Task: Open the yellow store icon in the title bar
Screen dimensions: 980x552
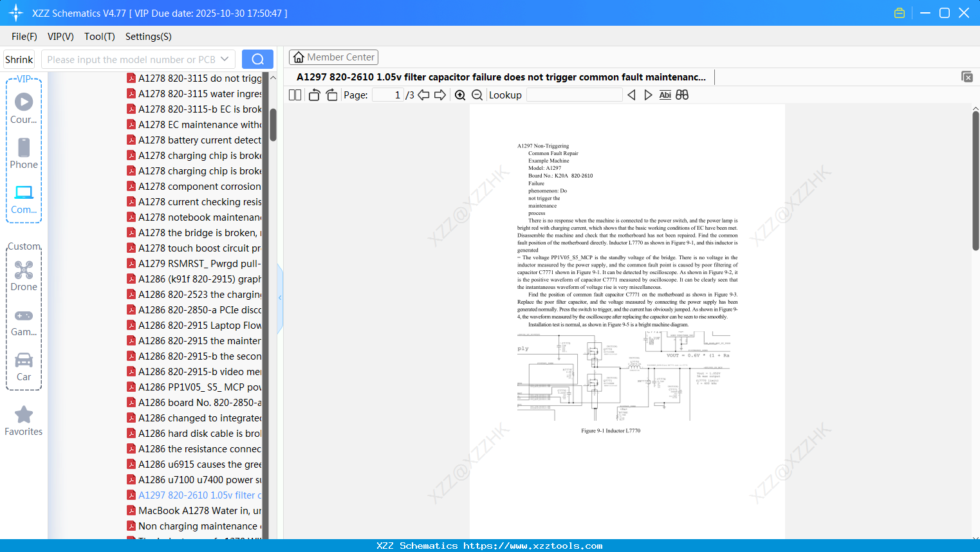Action: 900,13
